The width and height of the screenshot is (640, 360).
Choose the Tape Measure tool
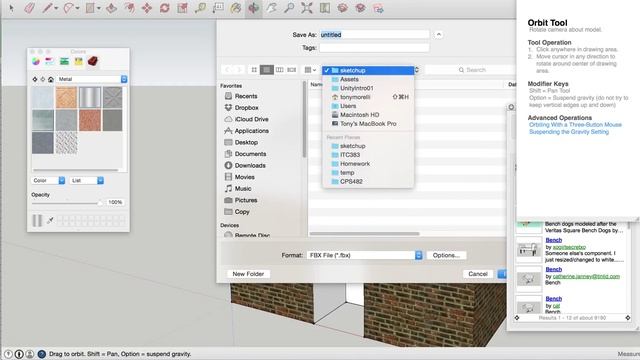pyautogui.click(x=200, y=8)
